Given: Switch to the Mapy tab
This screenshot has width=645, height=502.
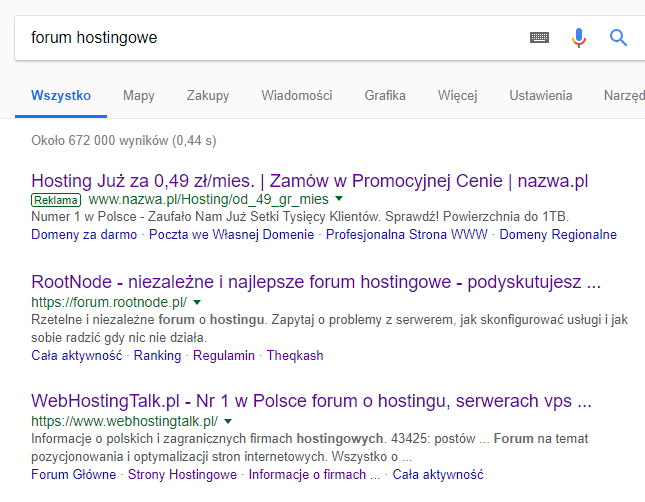Looking at the screenshot, I should point(138,96).
